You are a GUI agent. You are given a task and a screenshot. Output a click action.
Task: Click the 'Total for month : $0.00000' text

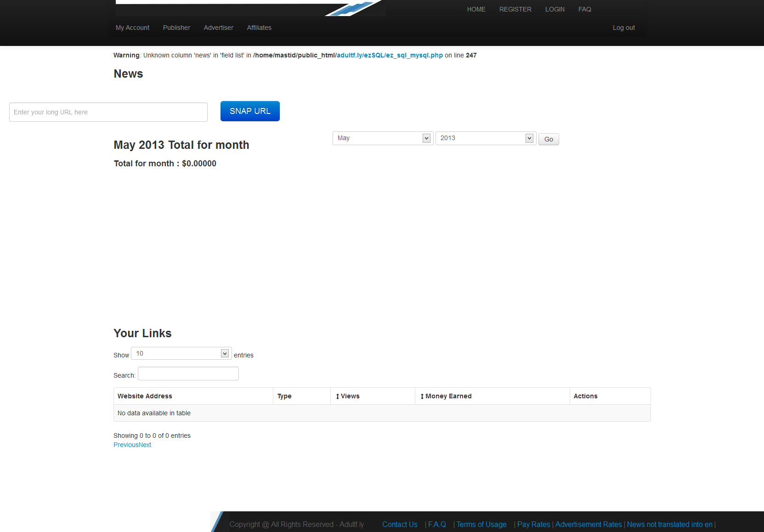[x=165, y=164]
